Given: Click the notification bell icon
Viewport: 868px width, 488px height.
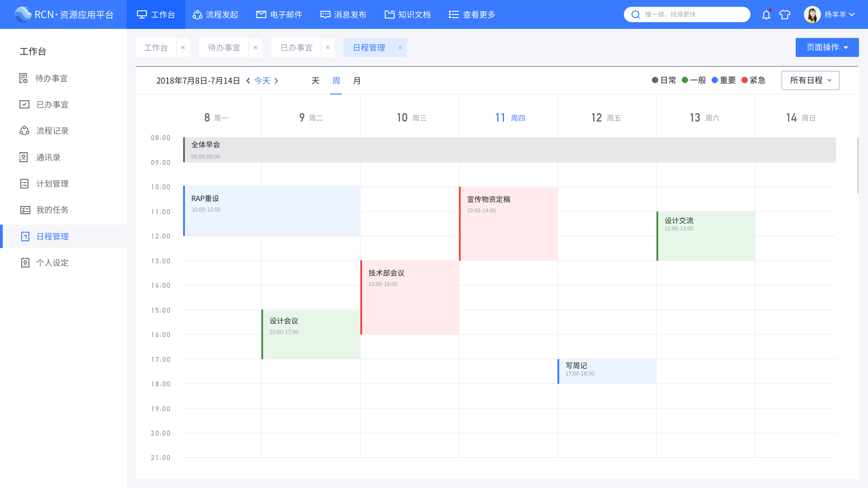Looking at the screenshot, I should coord(766,15).
